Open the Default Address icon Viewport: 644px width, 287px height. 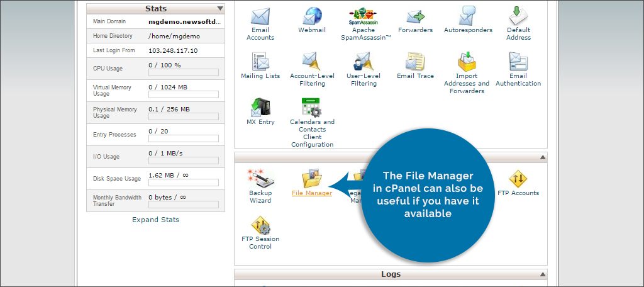pyautogui.click(x=518, y=16)
